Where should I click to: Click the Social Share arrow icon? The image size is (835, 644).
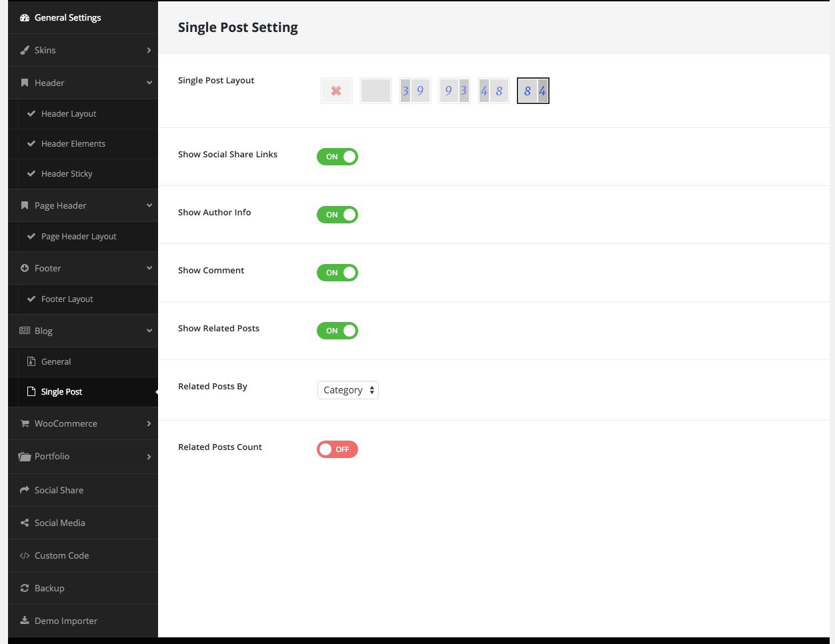(25, 490)
